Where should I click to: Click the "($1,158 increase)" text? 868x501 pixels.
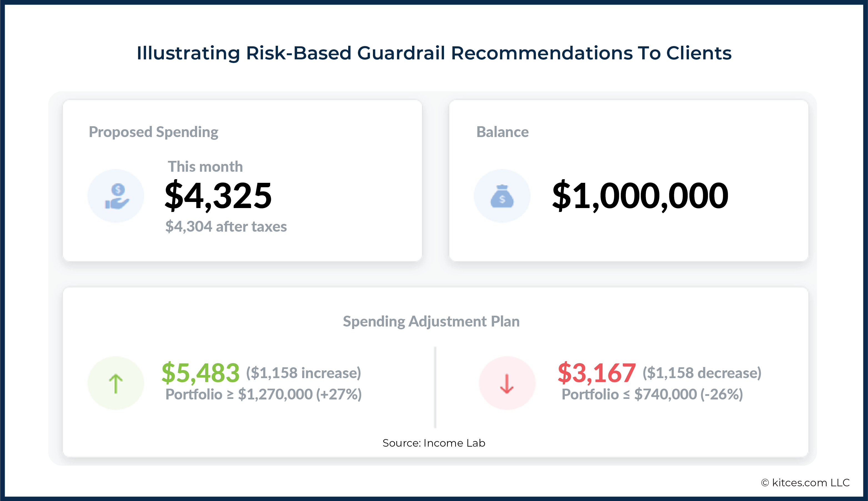(303, 373)
